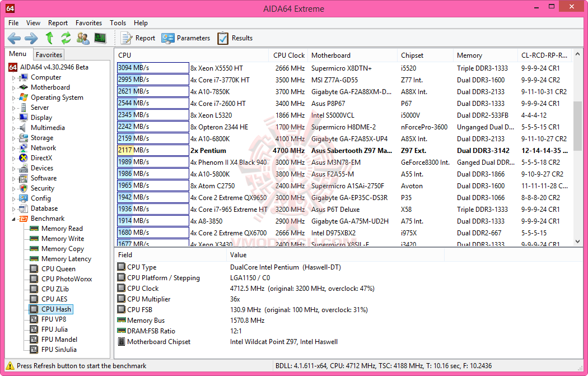
Task: Switch to the Favorites tab
Action: coord(49,55)
